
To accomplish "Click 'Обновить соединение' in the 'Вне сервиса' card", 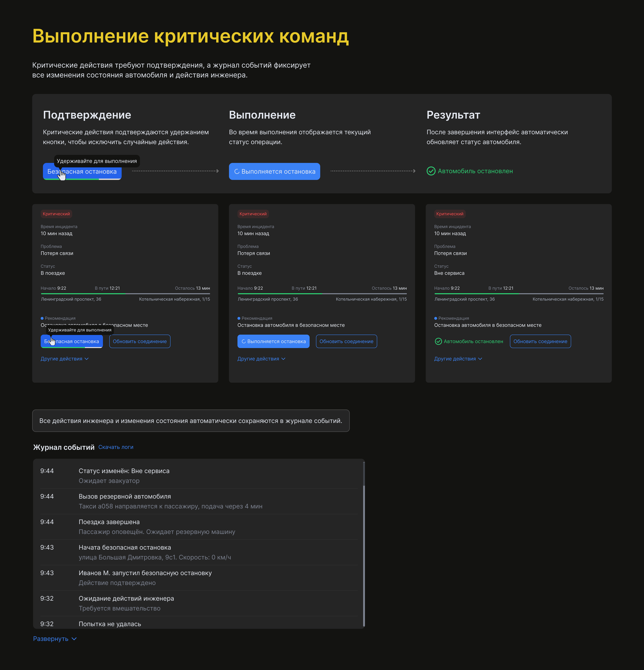I will 540,341.
